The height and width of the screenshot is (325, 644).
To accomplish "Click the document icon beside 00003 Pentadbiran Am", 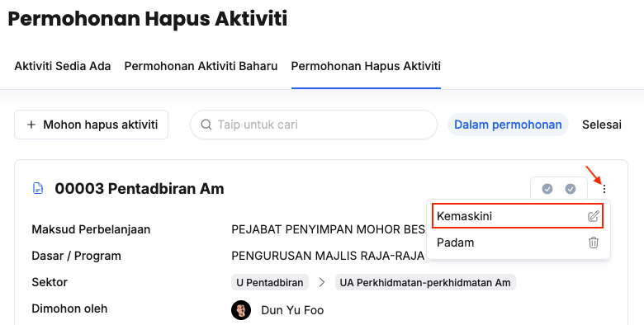I will click(38, 188).
